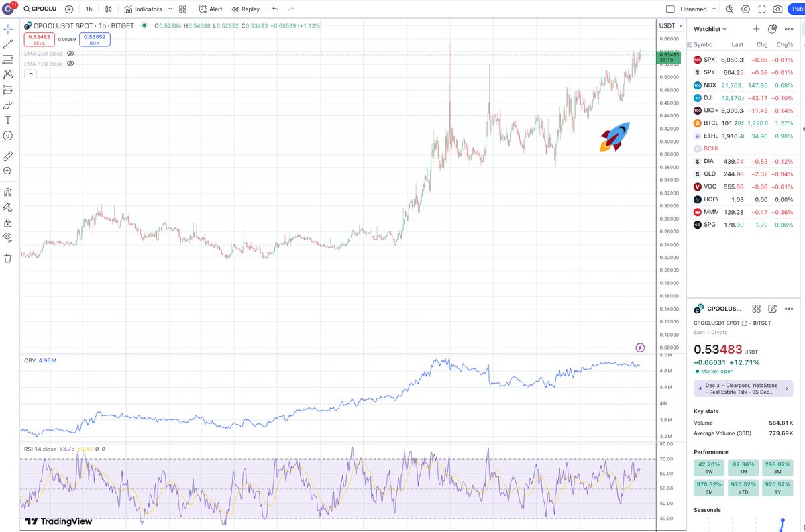Open watchlist advanced view pie icon
Viewport: 805px width, 532px height.
(x=772, y=29)
